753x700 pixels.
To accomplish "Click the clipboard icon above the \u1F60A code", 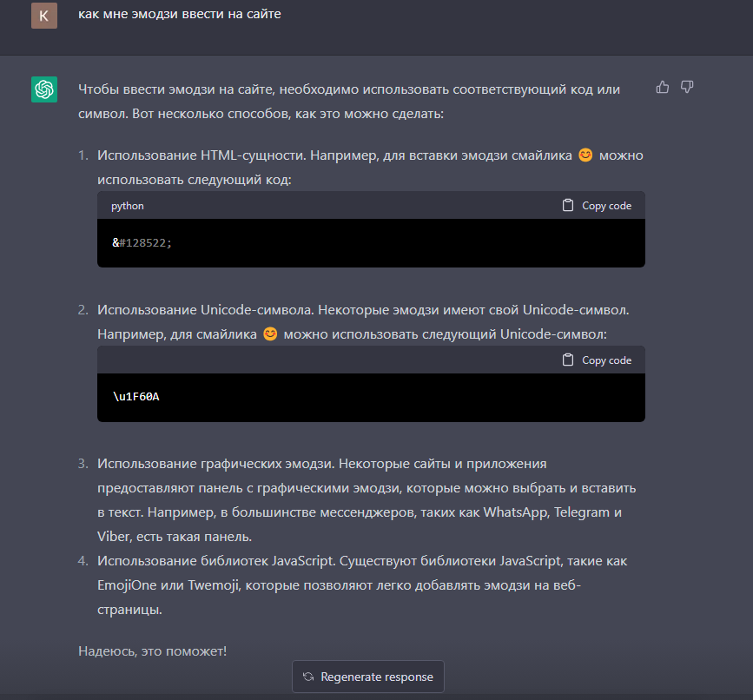I will click(x=568, y=360).
